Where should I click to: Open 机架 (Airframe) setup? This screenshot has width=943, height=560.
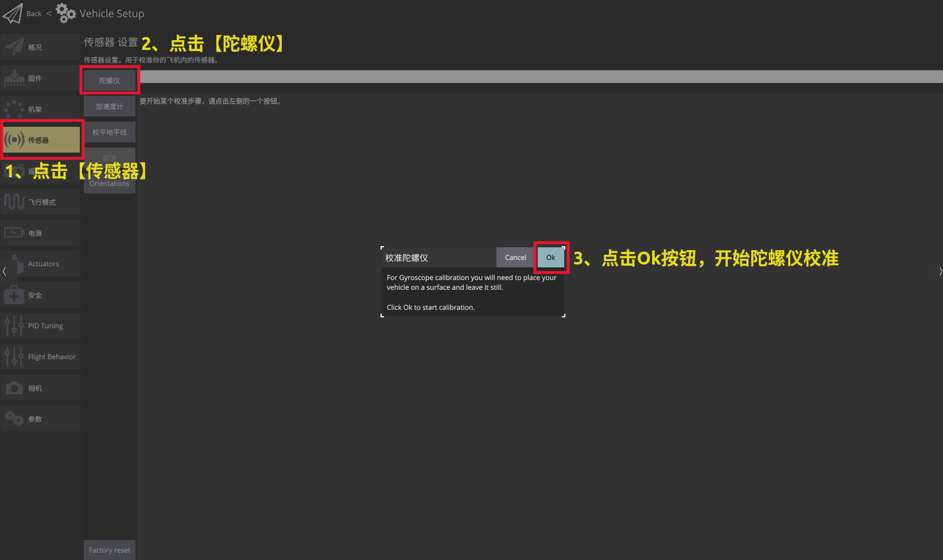(40, 108)
